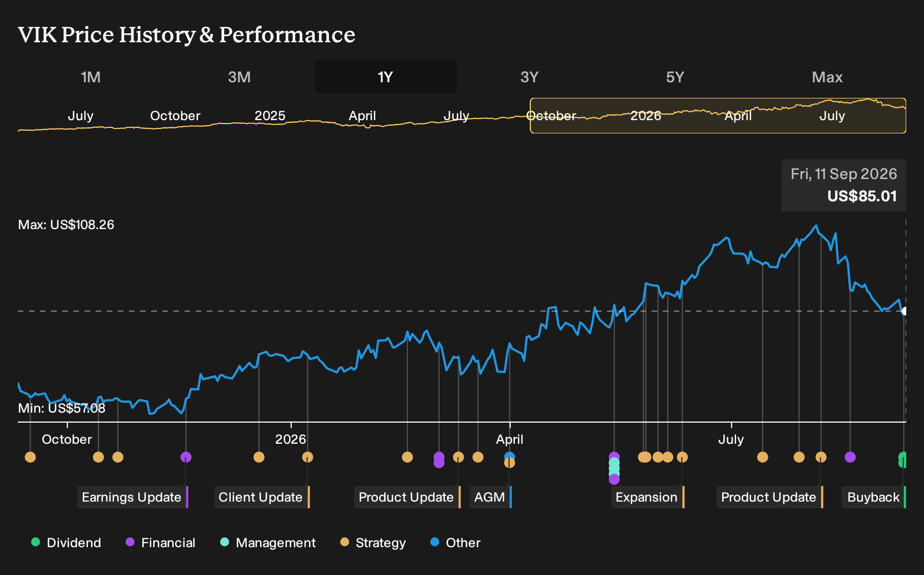The image size is (924, 575).
Task: Select the 1M time range tab
Action: pos(91,77)
